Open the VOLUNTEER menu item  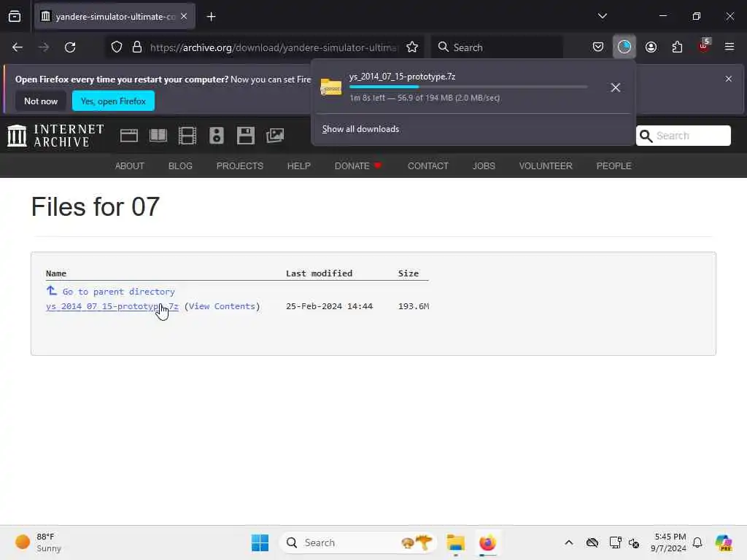click(546, 166)
